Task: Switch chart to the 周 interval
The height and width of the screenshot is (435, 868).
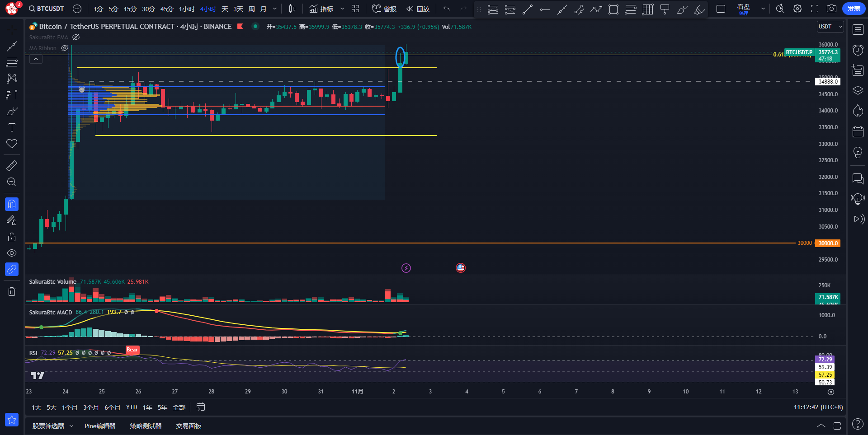Action: pos(252,9)
